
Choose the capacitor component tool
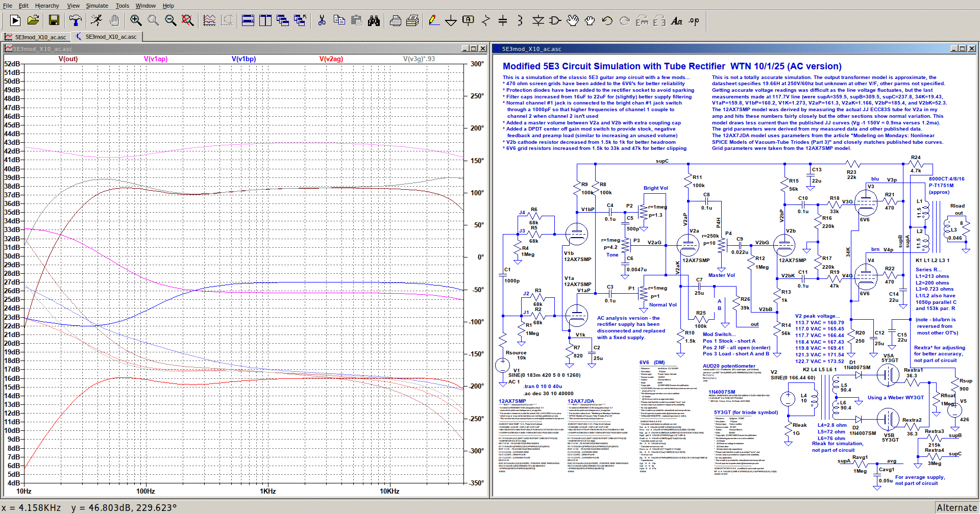tap(503, 20)
